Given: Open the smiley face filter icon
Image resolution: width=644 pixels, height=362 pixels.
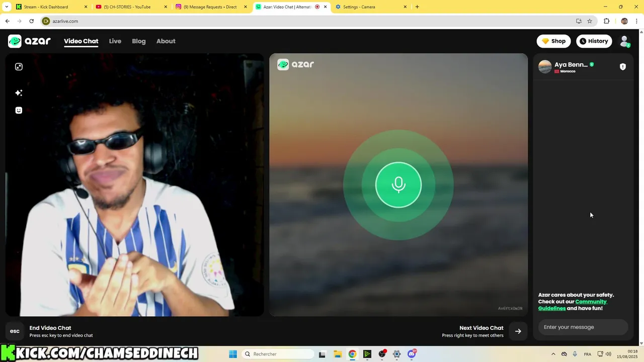Looking at the screenshot, I should point(19,110).
